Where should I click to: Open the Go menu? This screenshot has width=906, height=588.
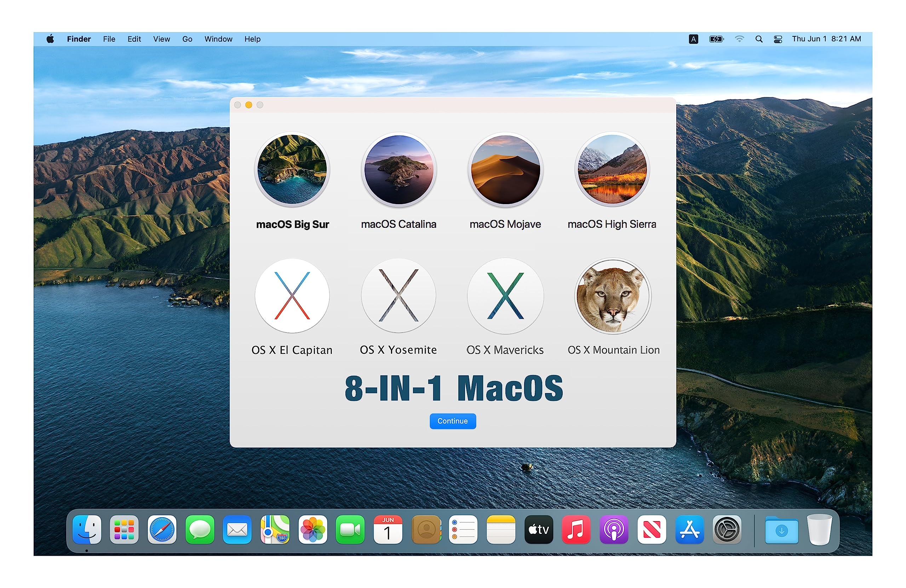click(x=187, y=39)
